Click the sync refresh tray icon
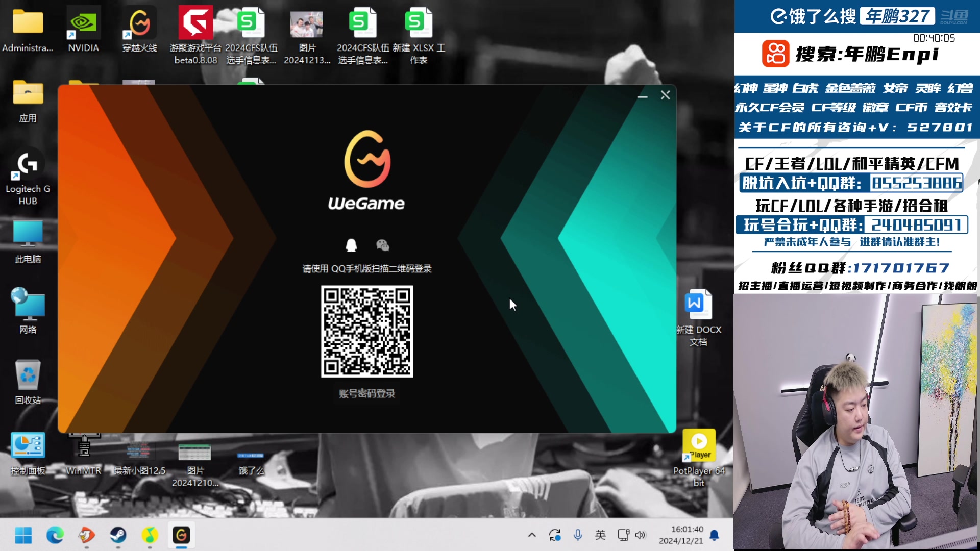The image size is (980, 551). [555, 535]
